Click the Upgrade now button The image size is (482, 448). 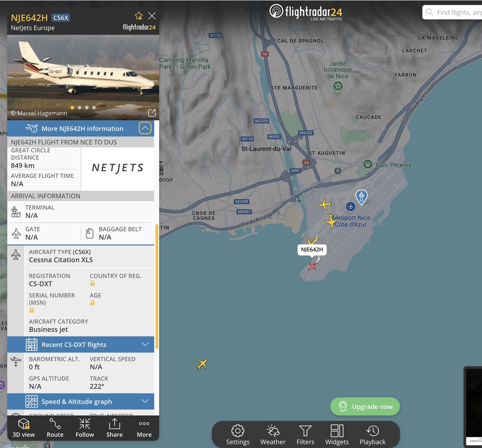coord(365,407)
